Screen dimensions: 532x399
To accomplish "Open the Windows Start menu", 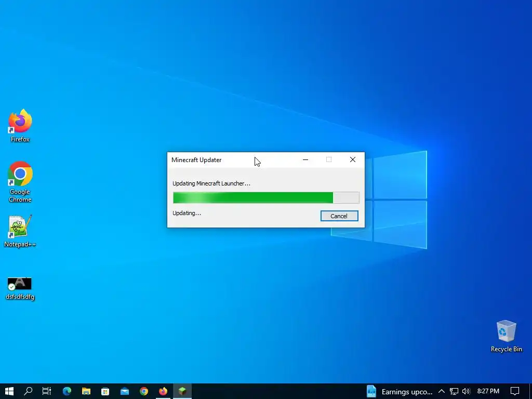I will [9, 391].
